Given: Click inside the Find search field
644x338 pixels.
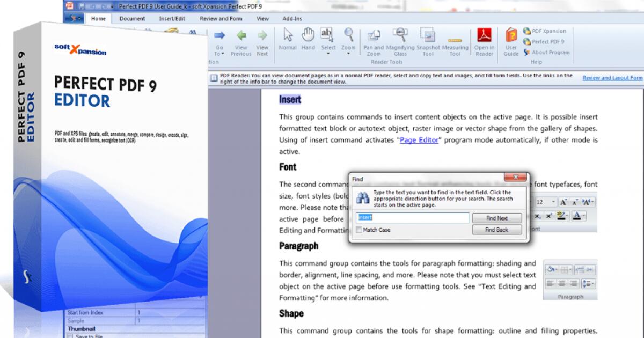Looking at the screenshot, I should (x=413, y=218).
